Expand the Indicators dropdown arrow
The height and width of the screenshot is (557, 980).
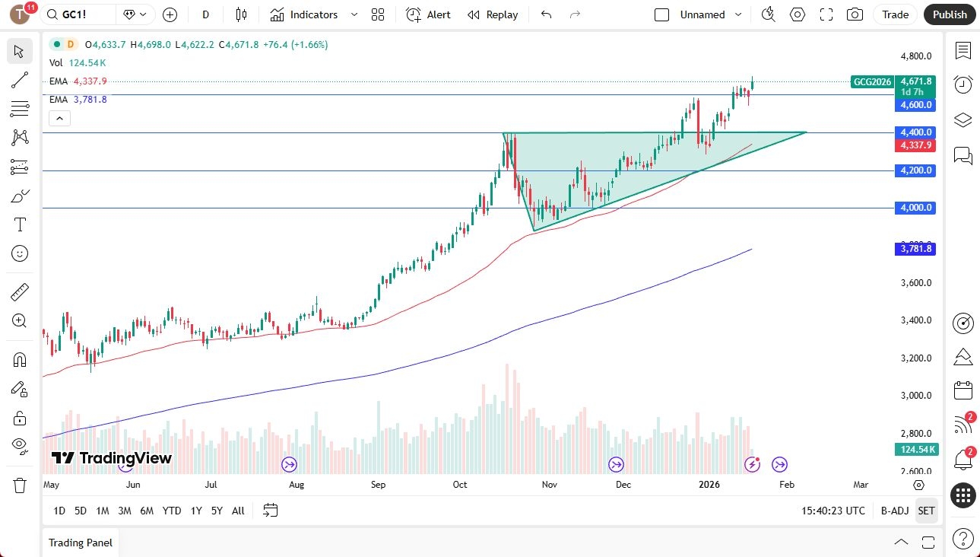[353, 14]
